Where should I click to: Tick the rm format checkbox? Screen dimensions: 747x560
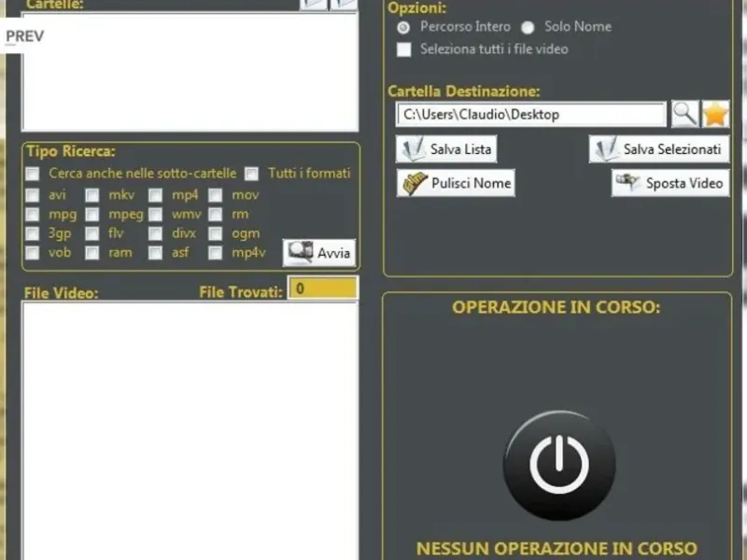[x=216, y=215]
